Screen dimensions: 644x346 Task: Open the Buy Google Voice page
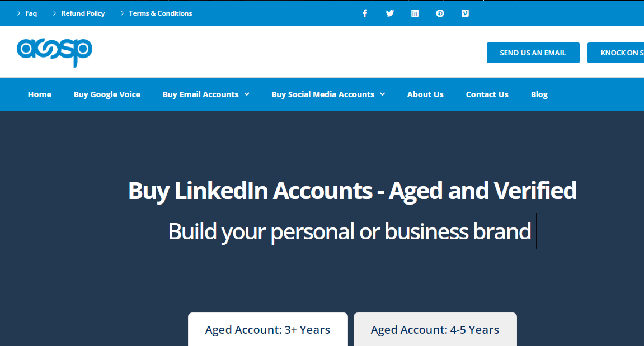107,94
